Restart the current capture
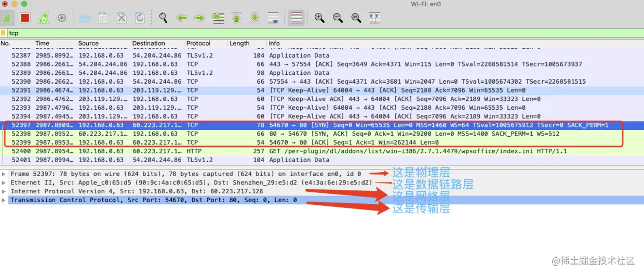The image size is (644, 275). point(44,18)
